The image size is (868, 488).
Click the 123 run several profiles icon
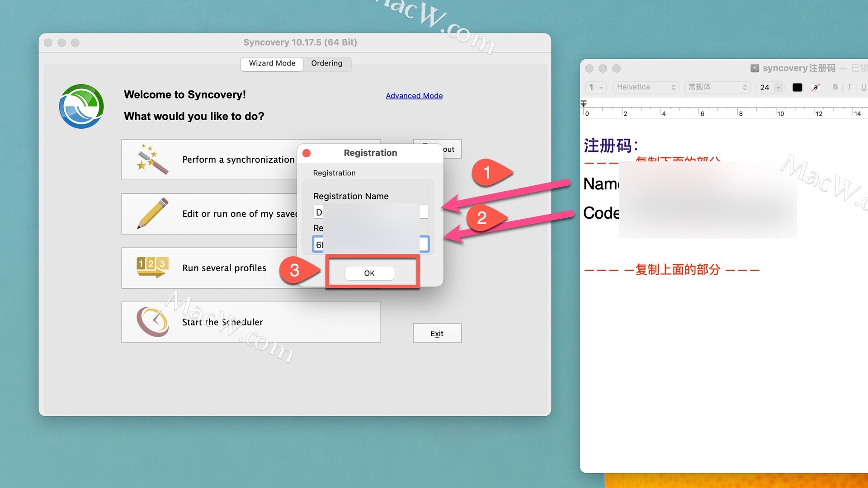click(x=152, y=267)
